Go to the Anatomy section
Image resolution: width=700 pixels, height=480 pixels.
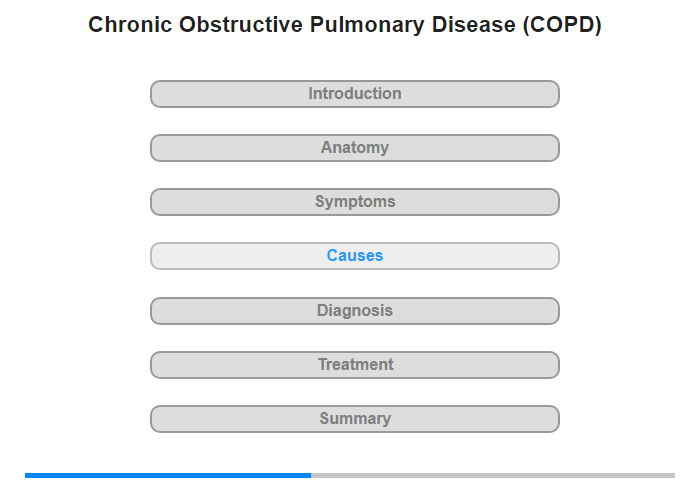click(x=354, y=148)
